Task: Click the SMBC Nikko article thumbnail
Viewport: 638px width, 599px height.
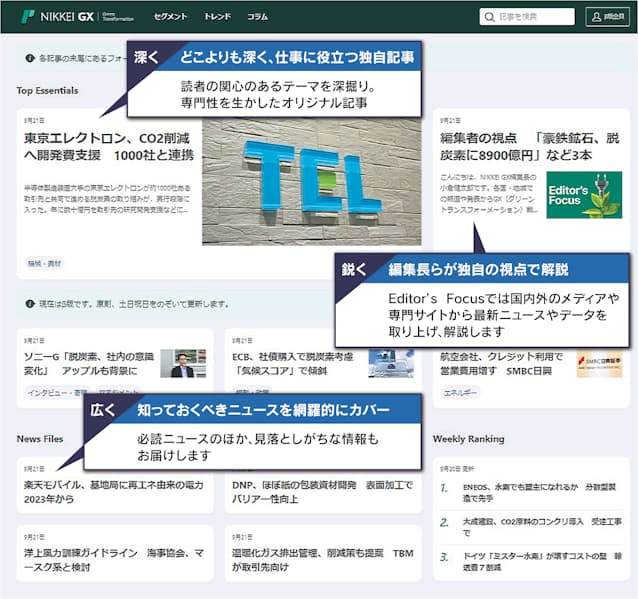Action: coord(598,363)
